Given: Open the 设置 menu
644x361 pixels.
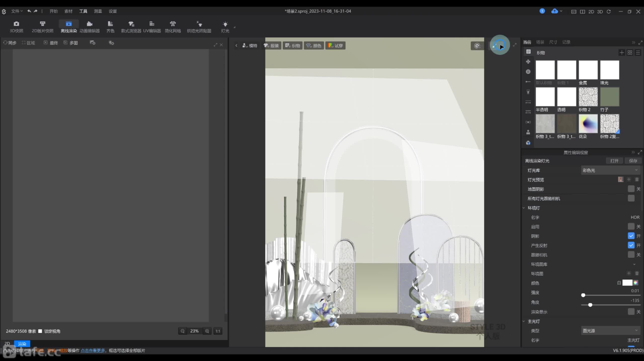Looking at the screenshot, I should tap(113, 11).
